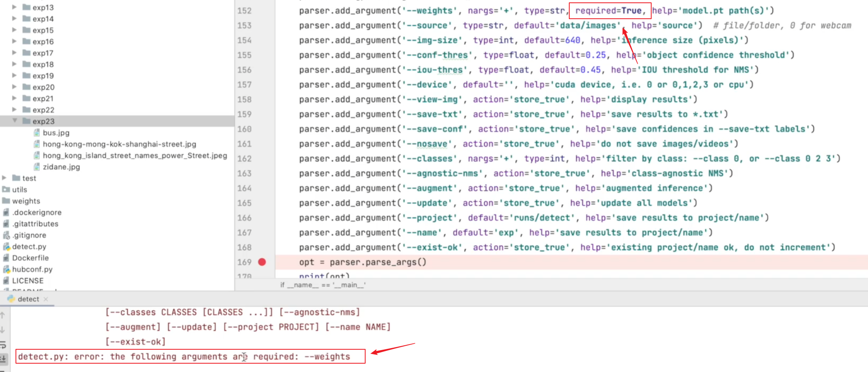
Task: Click the hong-kong-mong-kok-shanghai-street.jpg file icon
Action: tap(37, 144)
